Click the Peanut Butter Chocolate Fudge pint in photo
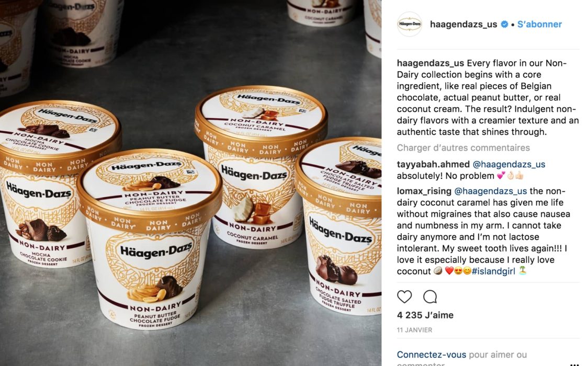588x366 pixels. [149, 240]
